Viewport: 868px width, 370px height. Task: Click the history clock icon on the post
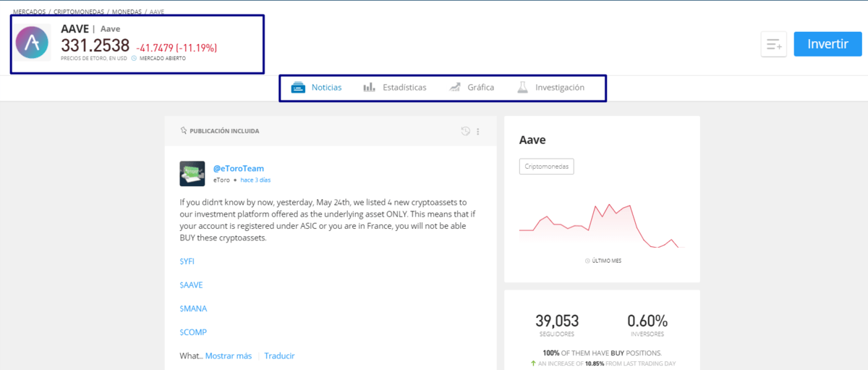[x=466, y=131]
